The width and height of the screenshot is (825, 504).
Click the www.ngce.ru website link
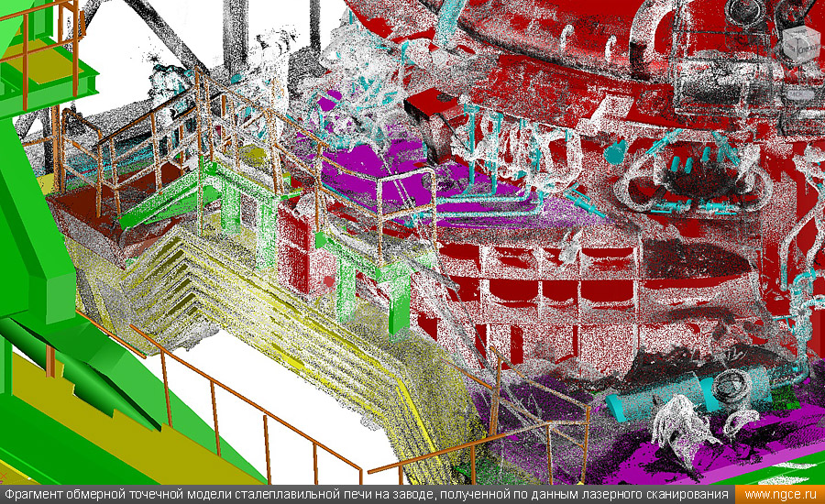[x=780, y=495]
